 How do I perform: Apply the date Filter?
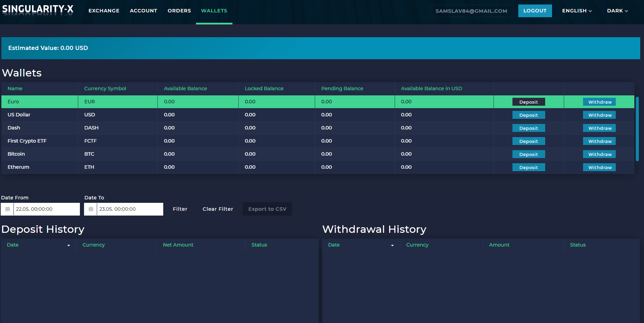click(180, 209)
